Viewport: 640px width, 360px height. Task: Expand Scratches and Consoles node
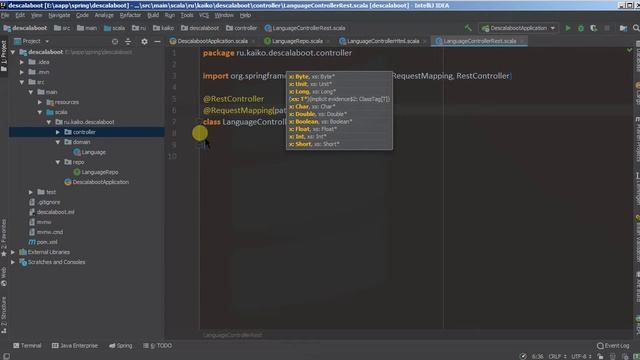tap(13, 262)
